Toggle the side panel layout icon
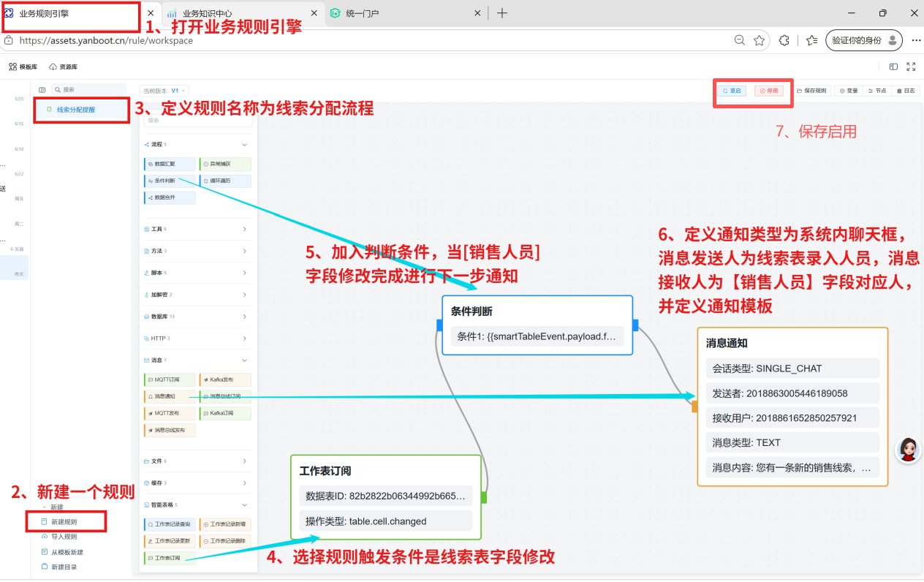 [893, 67]
